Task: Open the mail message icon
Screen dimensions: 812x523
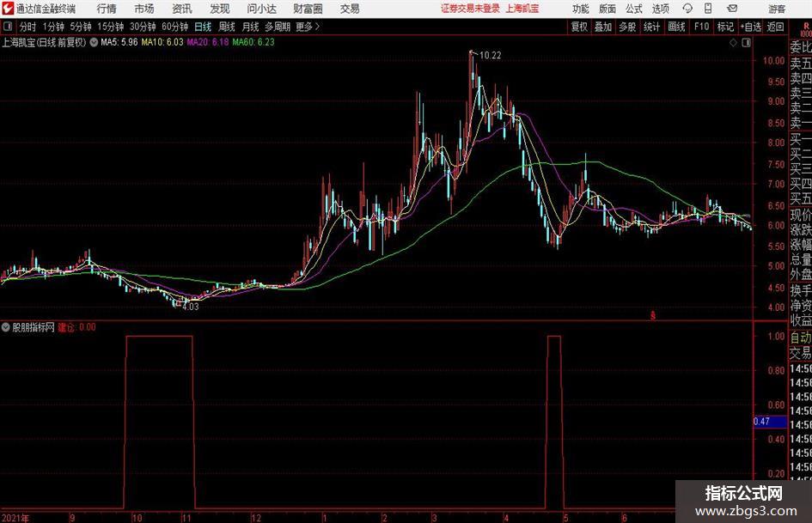Action: pyautogui.click(x=732, y=9)
